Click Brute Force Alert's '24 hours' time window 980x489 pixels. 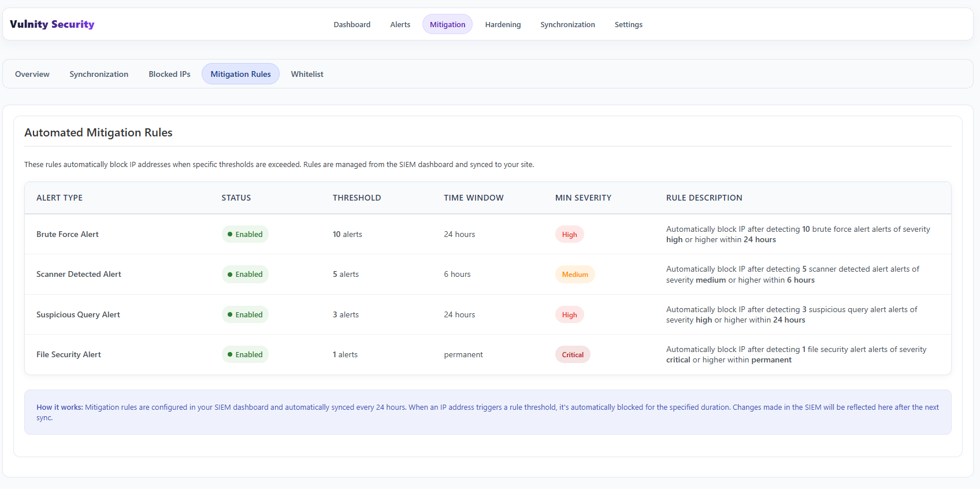point(459,234)
